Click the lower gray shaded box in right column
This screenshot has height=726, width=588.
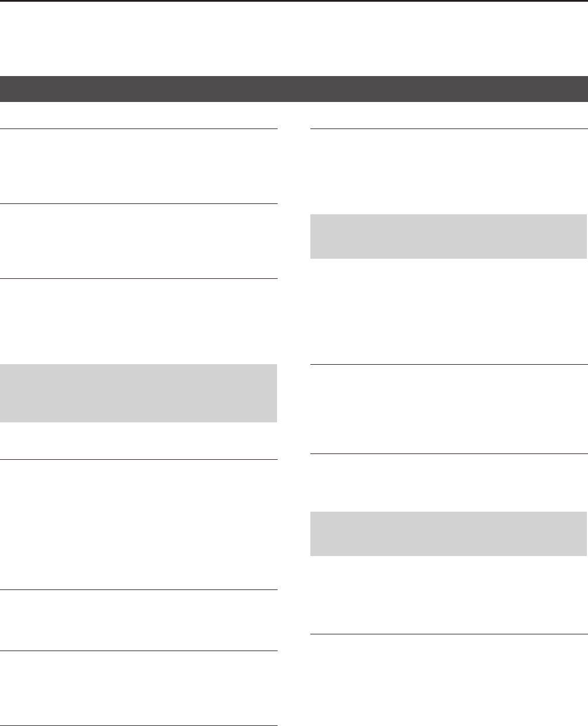448,534
